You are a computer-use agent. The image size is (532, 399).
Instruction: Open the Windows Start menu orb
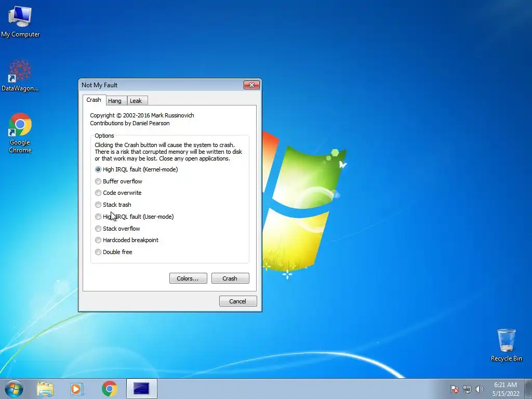[x=14, y=389]
